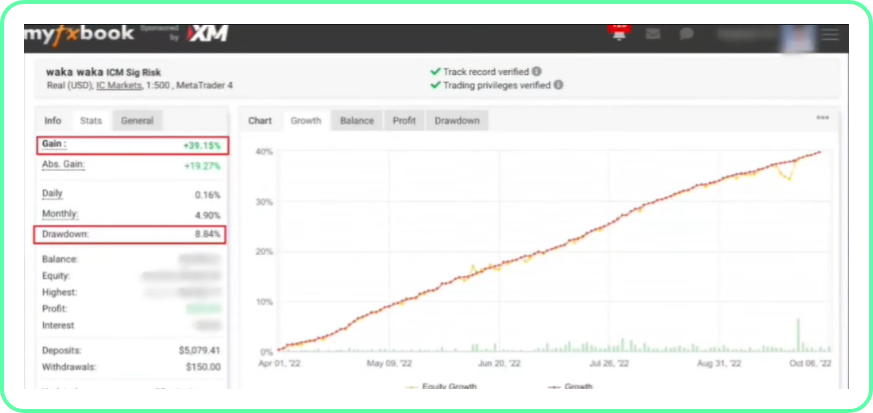Select the Profit chart tab
Image resolution: width=873 pixels, height=413 pixels.
click(x=404, y=121)
